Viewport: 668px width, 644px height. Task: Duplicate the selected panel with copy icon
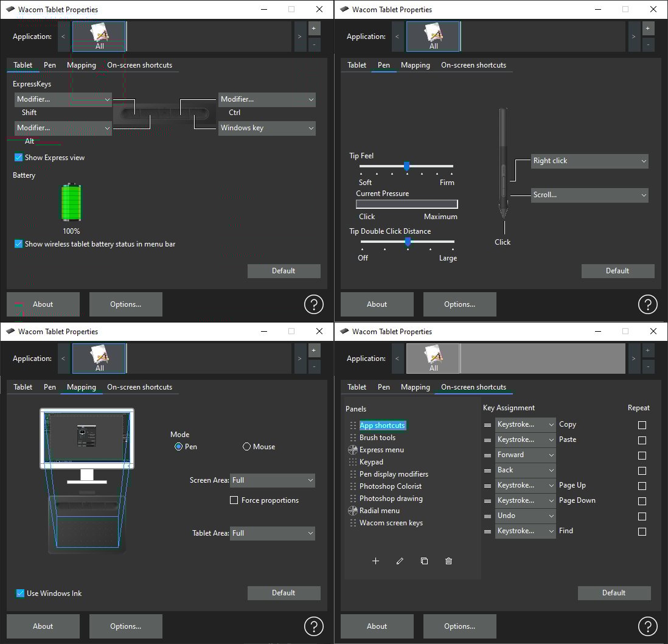[x=424, y=561]
